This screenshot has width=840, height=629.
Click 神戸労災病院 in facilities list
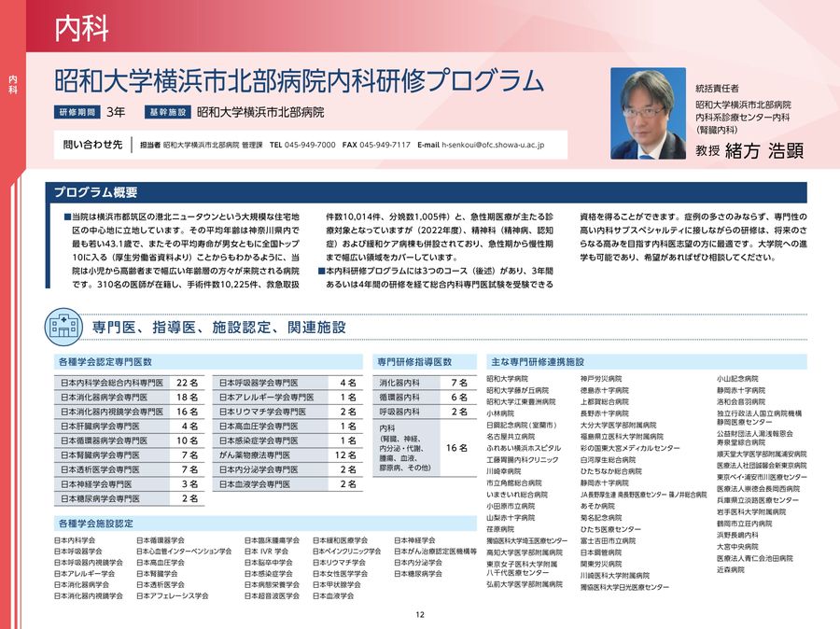coord(601,378)
